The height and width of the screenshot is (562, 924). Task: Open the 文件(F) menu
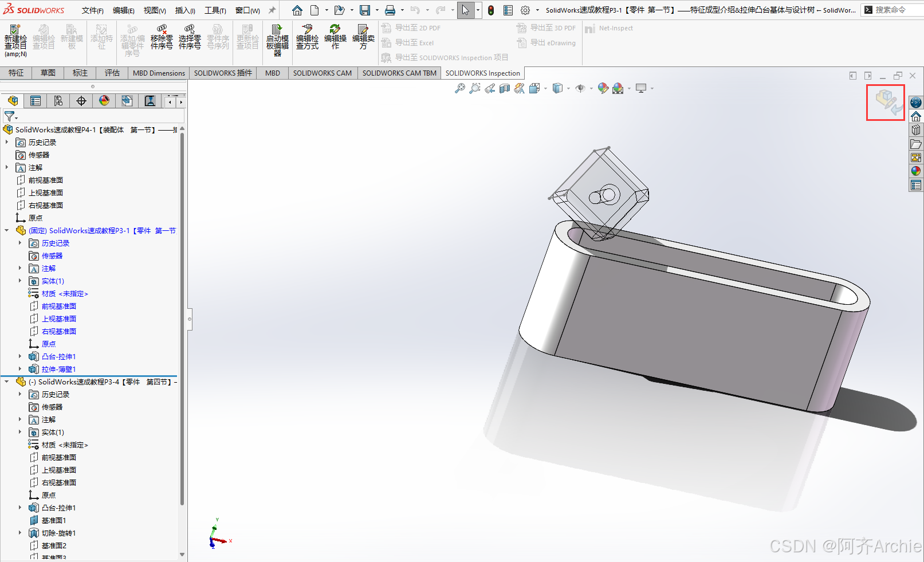[x=93, y=10]
